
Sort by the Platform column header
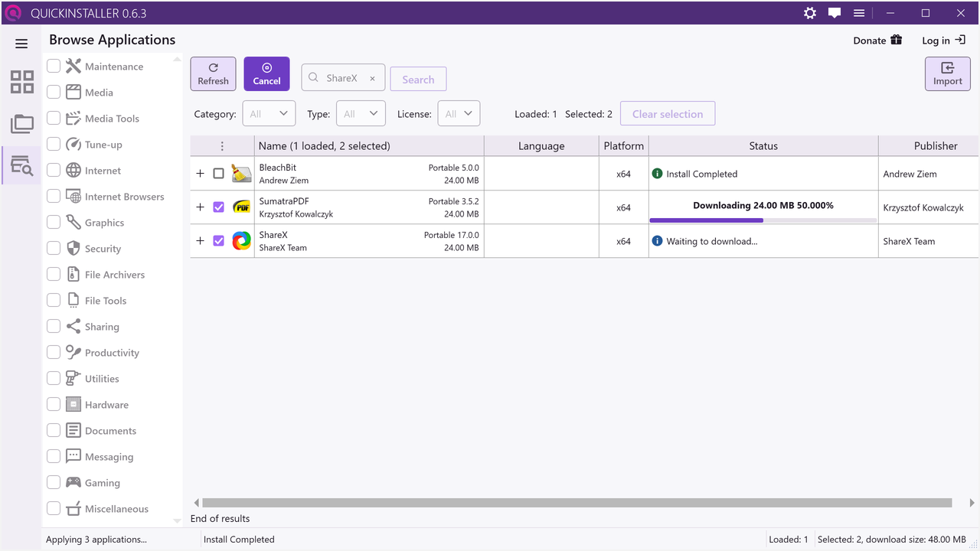click(624, 146)
